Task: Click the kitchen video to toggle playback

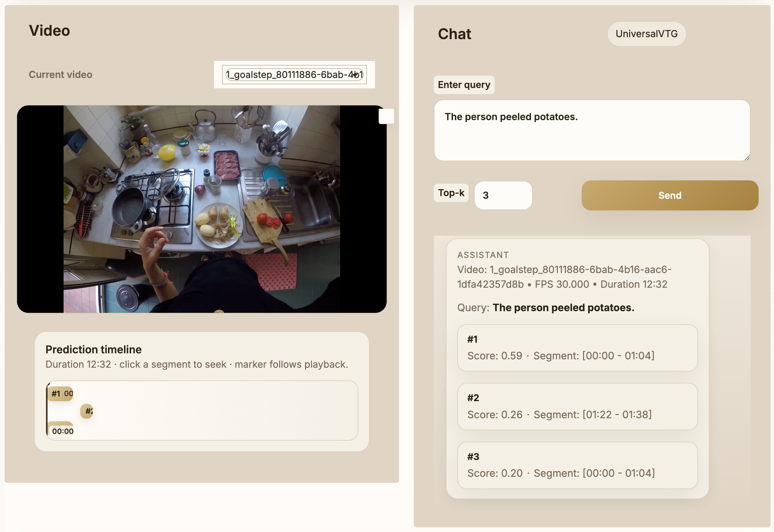Action: coord(202,209)
